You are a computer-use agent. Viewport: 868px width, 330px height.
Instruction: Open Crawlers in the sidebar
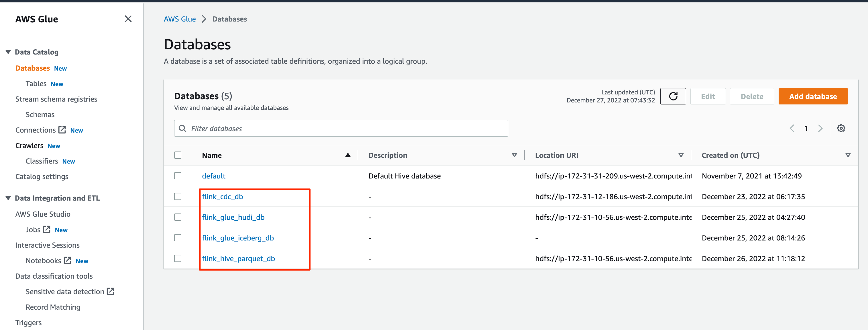[29, 145]
